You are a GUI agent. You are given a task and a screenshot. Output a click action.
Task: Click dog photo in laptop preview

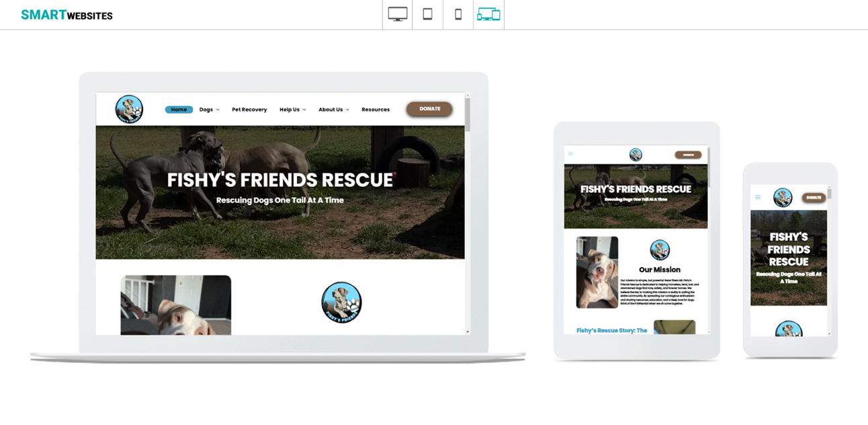pyautogui.click(x=176, y=305)
